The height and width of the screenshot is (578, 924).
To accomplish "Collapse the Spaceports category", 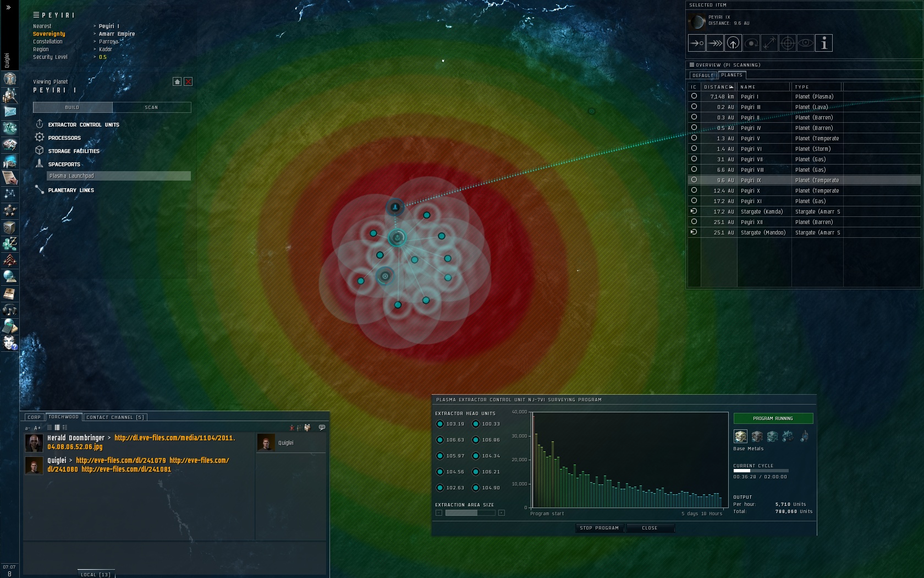I will coord(64,165).
